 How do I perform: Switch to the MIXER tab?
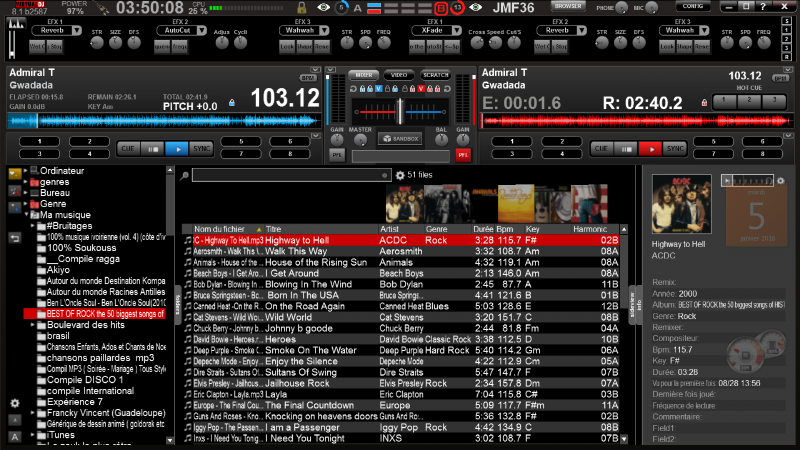pos(363,75)
